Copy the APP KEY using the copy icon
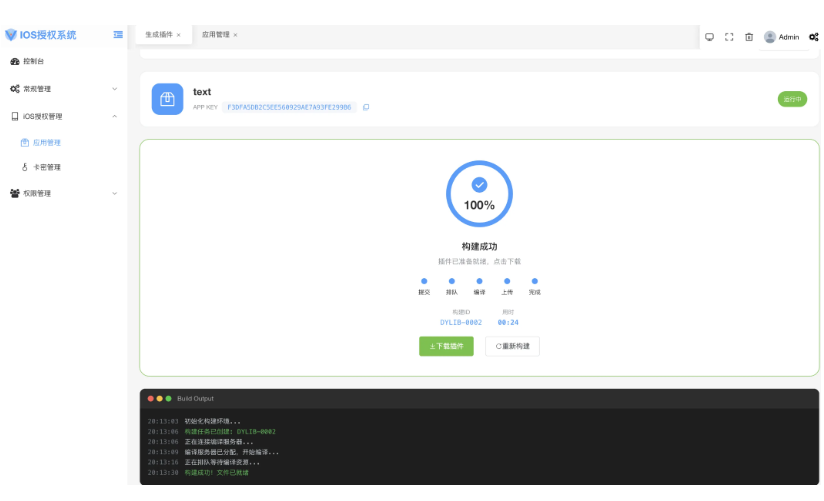Image resolution: width=824 pixels, height=501 pixels. click(x=366, y=107)
